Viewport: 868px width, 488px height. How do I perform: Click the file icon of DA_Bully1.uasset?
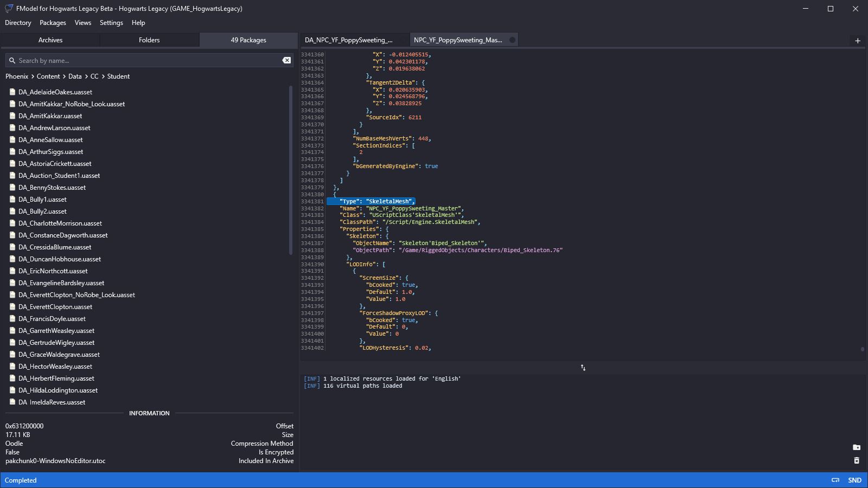12,200
